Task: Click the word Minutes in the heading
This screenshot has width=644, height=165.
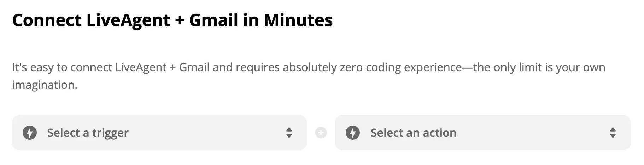Action: click(x=298, y=20)
